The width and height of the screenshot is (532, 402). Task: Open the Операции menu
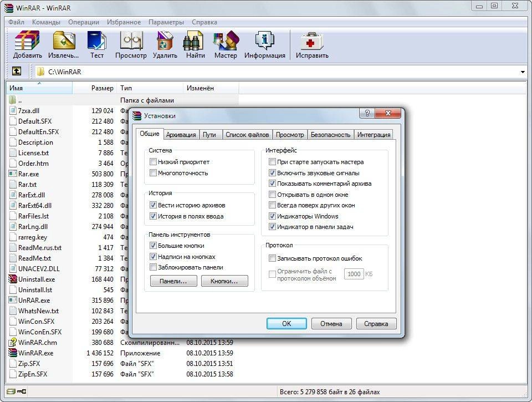click(84, 22)
